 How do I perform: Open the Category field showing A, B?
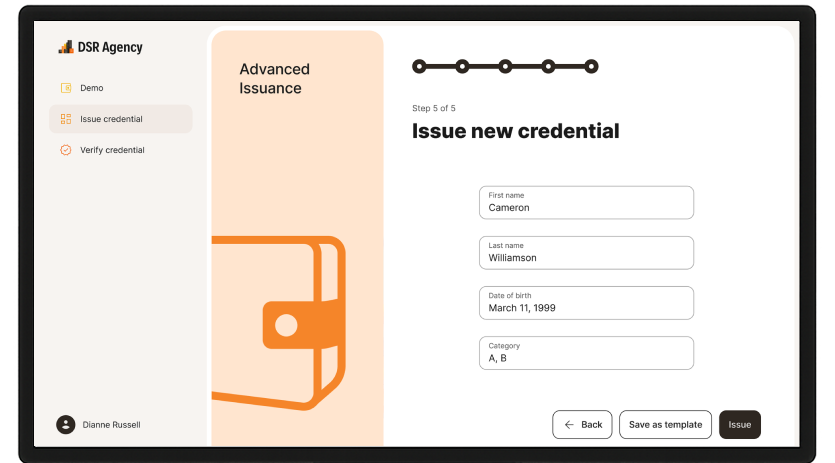[586, 353]
